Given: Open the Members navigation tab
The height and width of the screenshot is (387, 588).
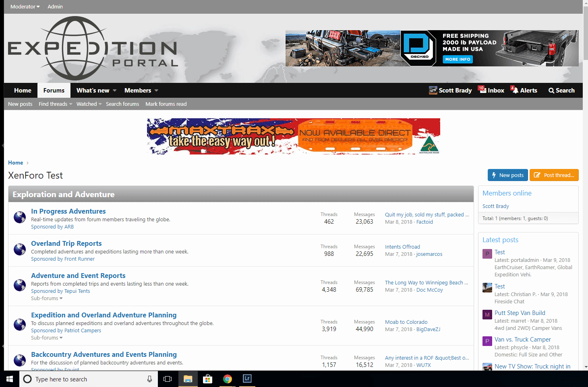Looking at the screenshot, I should pos(138,91).
